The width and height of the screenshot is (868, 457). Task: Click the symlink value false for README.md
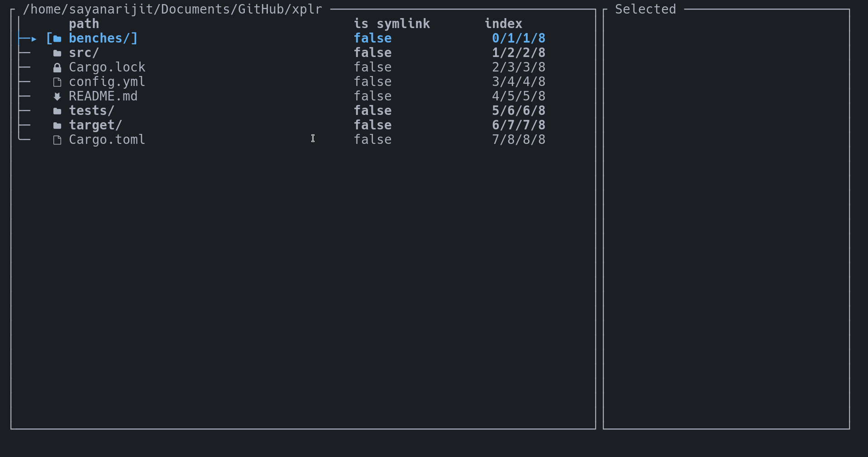[373, 96]
